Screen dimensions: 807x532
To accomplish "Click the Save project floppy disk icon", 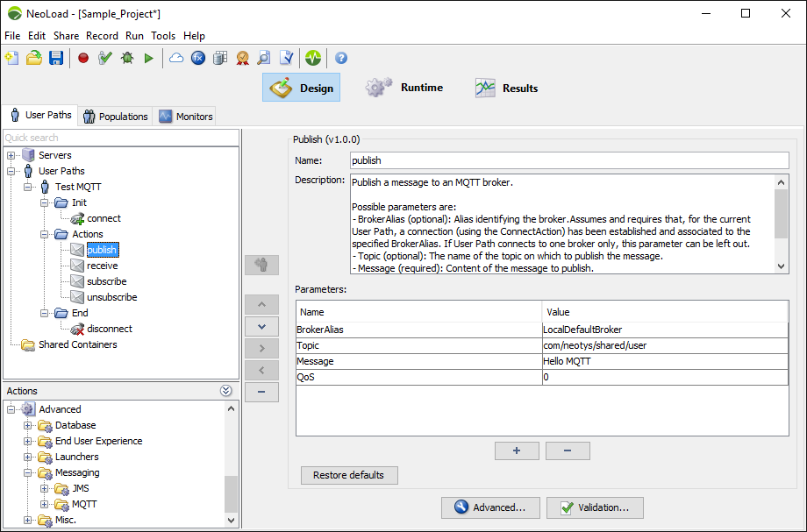I will [56, 59].
